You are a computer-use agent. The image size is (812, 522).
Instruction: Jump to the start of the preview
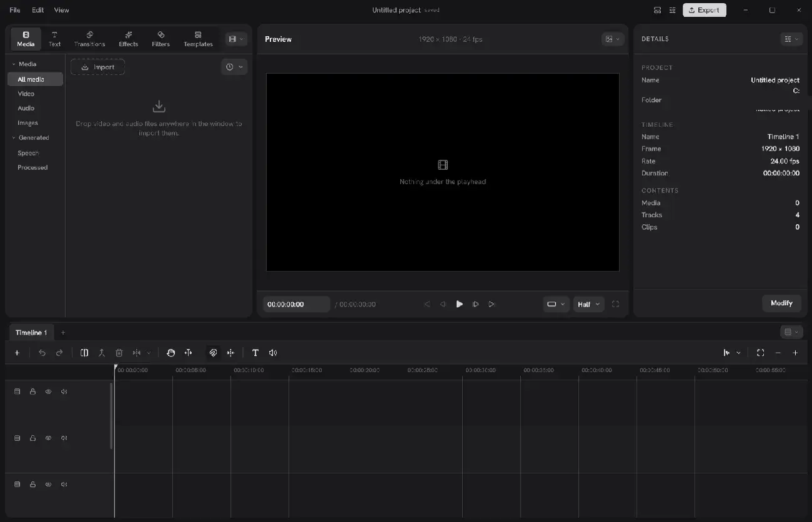point(427,304)
